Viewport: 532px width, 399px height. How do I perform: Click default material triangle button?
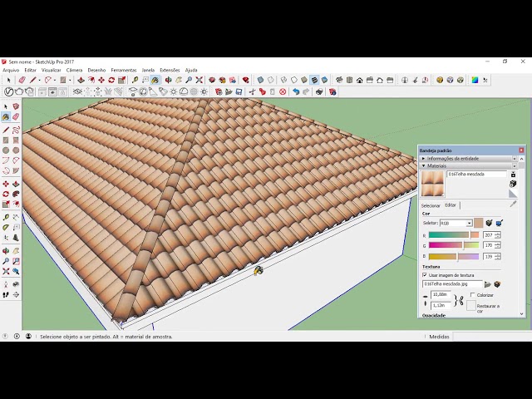click(513, 194)
